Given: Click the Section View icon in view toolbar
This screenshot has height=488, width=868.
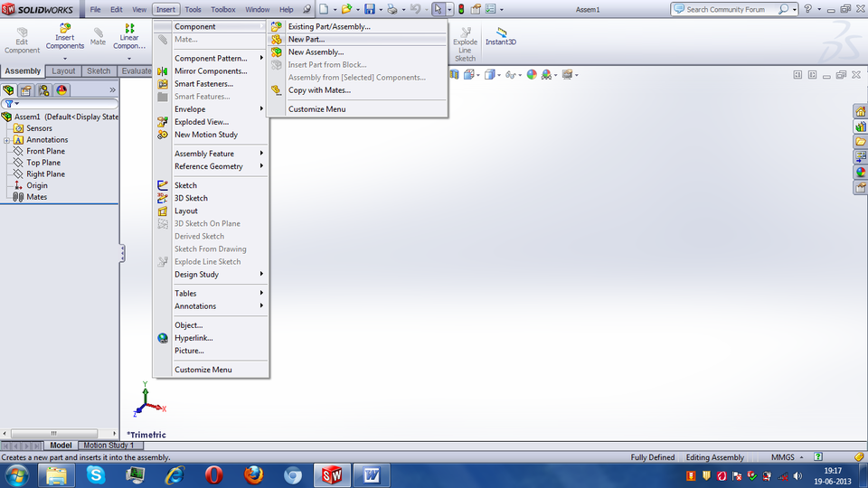Looking at the screenshot, I should click(454, 75).
